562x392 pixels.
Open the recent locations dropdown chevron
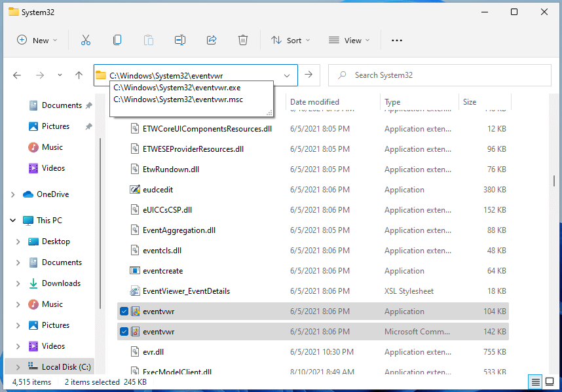click(60, 75)
